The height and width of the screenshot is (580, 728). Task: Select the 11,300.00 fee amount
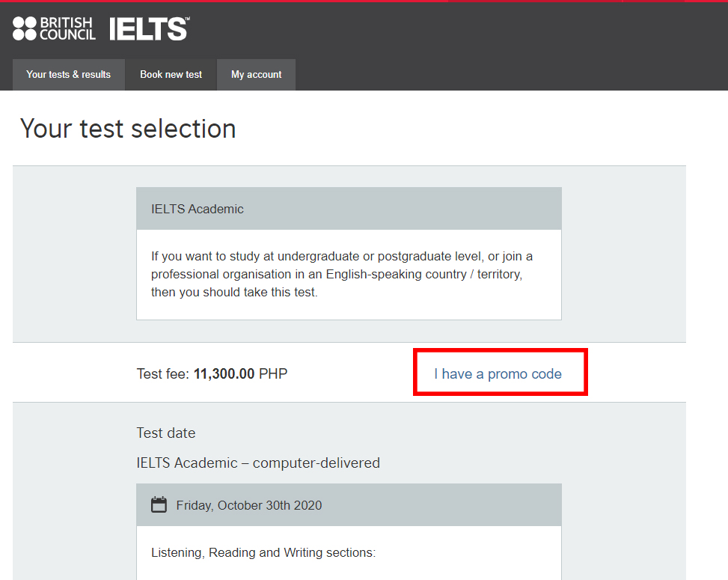pyautogui.click(x=224, y=373)
